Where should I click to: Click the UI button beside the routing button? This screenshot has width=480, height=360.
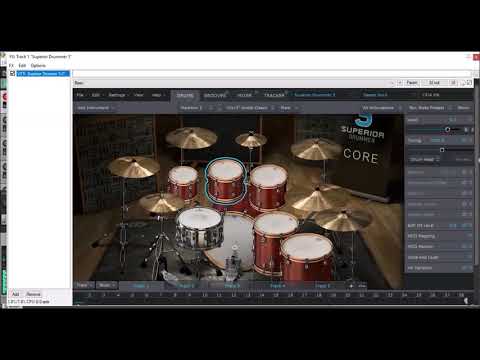coord(453,83)
